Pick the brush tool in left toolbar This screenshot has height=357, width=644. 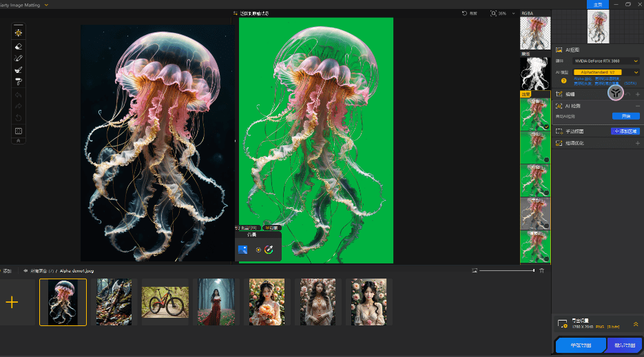point(19,69)
